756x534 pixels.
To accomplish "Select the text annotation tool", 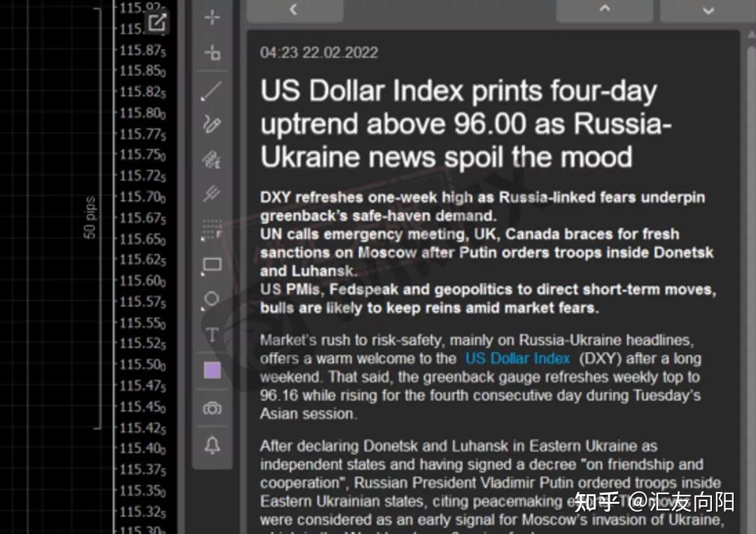I will point(212,335).
